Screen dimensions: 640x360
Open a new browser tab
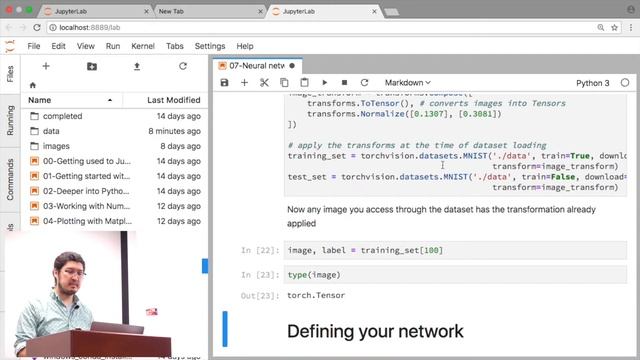pos(391,12)
